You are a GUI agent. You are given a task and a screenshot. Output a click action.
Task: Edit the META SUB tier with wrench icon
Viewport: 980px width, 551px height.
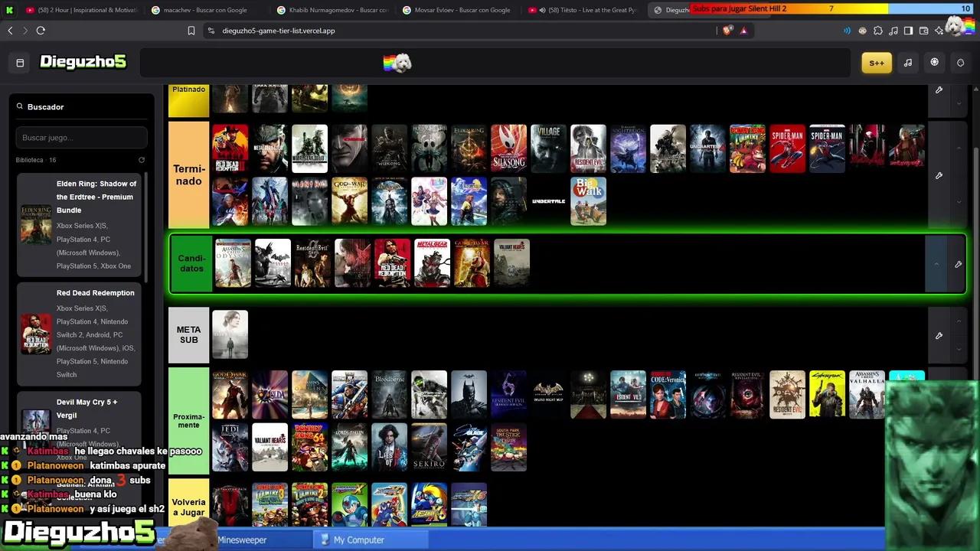point(939,335)
